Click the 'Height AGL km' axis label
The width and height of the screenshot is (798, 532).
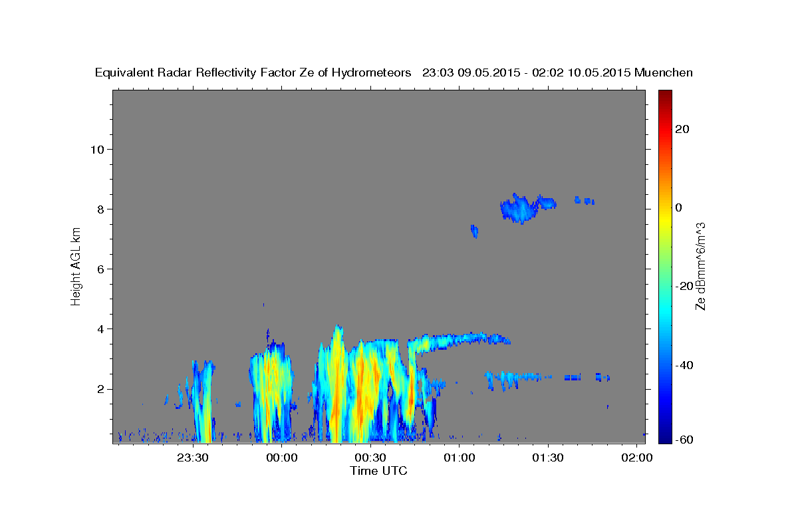pos(76,266)
